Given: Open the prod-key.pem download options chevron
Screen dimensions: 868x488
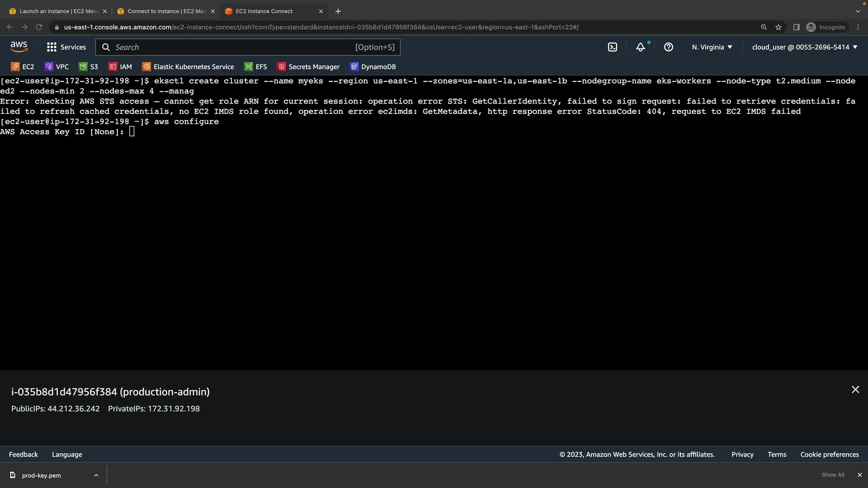Looking at the screenshot, I should click(x=96, y=475).
